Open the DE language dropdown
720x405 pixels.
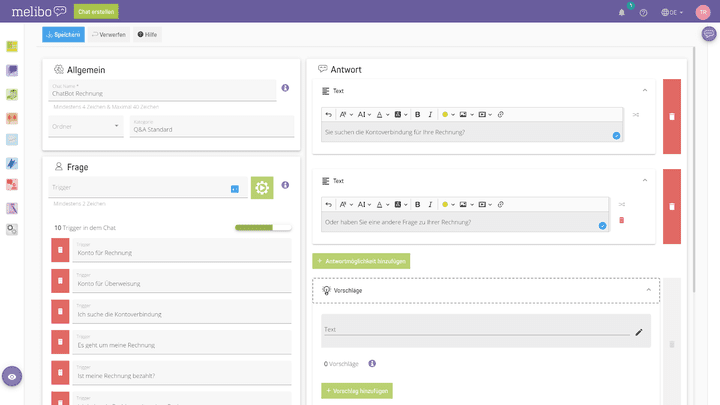[x=671, y=13]
